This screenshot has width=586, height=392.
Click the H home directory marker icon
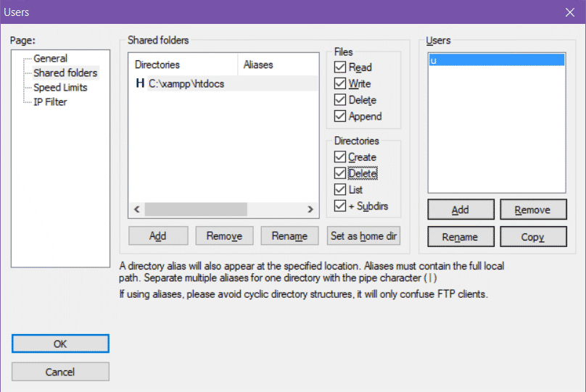click(x=140, y=83)
